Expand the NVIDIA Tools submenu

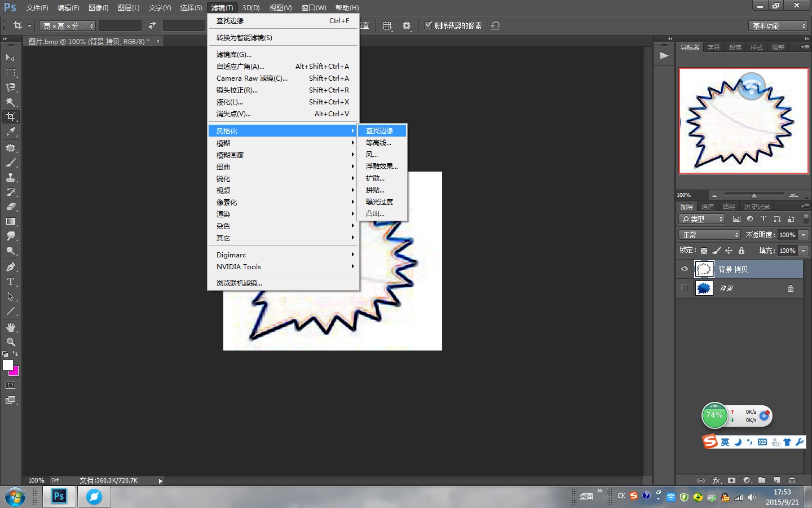point(284,266)
